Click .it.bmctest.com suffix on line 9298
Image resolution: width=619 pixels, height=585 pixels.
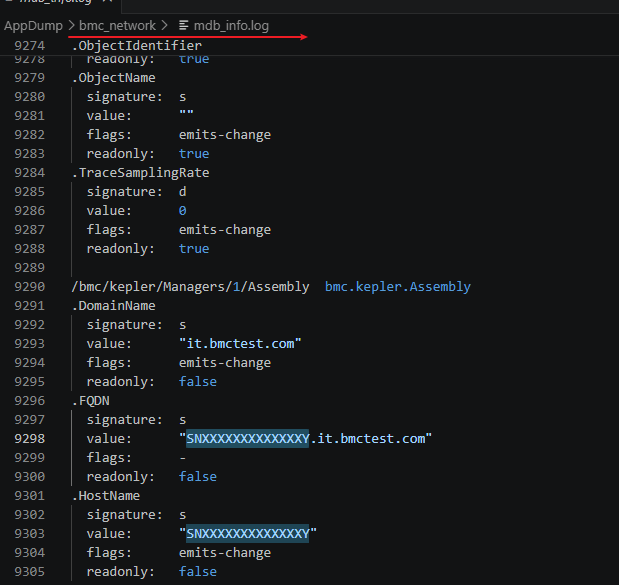coord(368,439)
